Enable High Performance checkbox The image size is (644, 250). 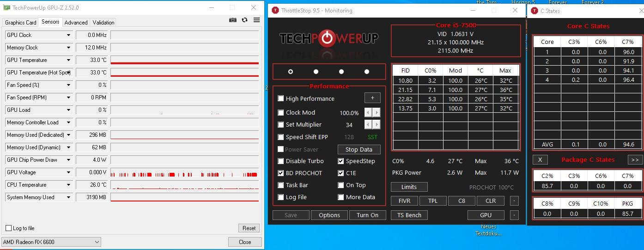point(281,98)
